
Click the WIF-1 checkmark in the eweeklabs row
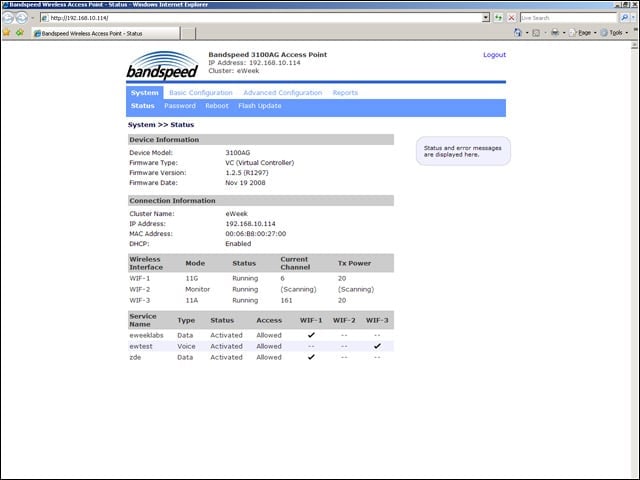pyautogui.click(x=311, y=335)
